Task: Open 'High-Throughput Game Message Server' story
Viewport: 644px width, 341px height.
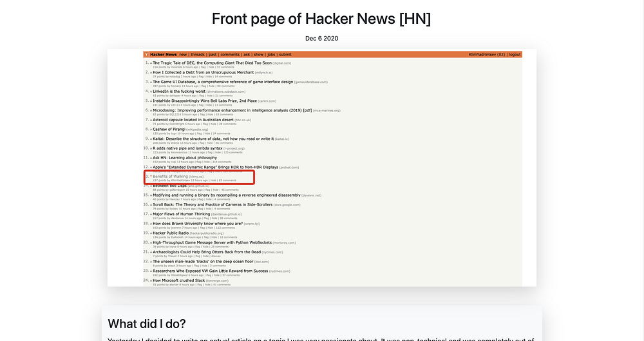Action: [x=213, y=242]
